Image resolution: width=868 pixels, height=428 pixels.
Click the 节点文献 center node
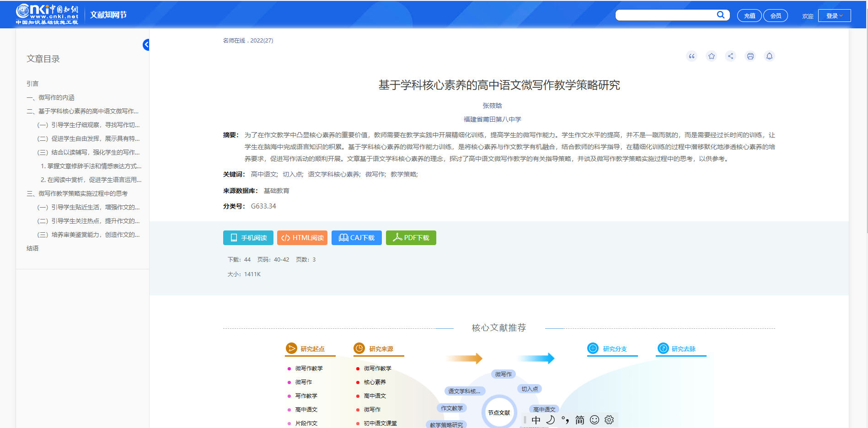[x=499, y=412]
